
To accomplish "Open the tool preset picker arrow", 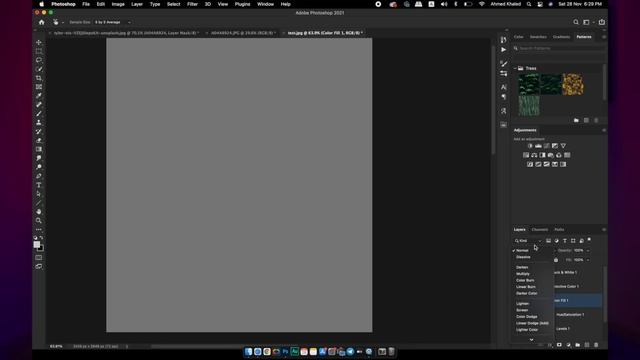I will click(63, 23).
